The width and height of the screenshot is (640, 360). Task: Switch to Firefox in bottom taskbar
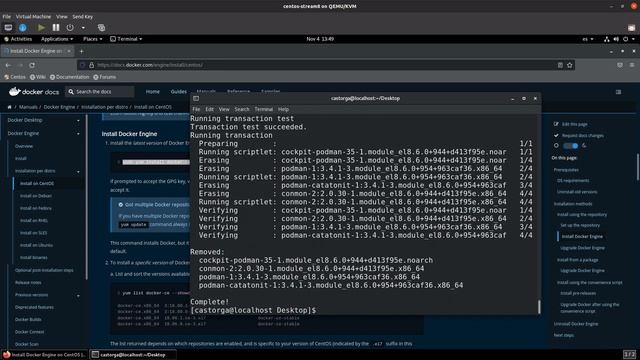coord(44,355)
